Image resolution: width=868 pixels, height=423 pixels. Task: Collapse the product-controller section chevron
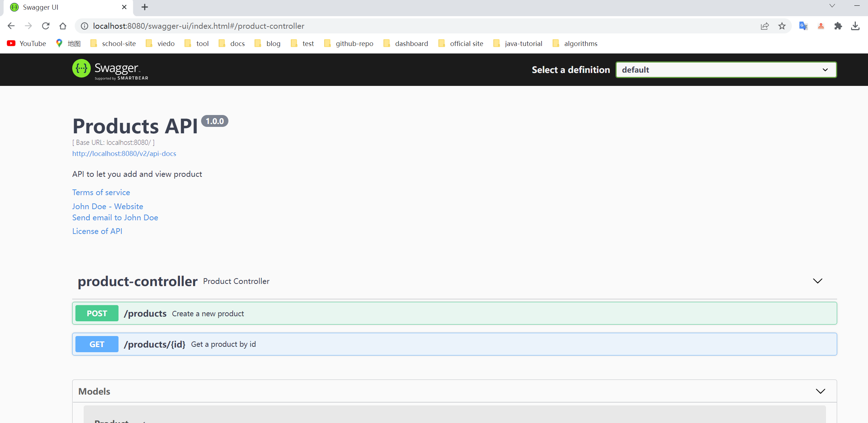(x=818, y=281)
